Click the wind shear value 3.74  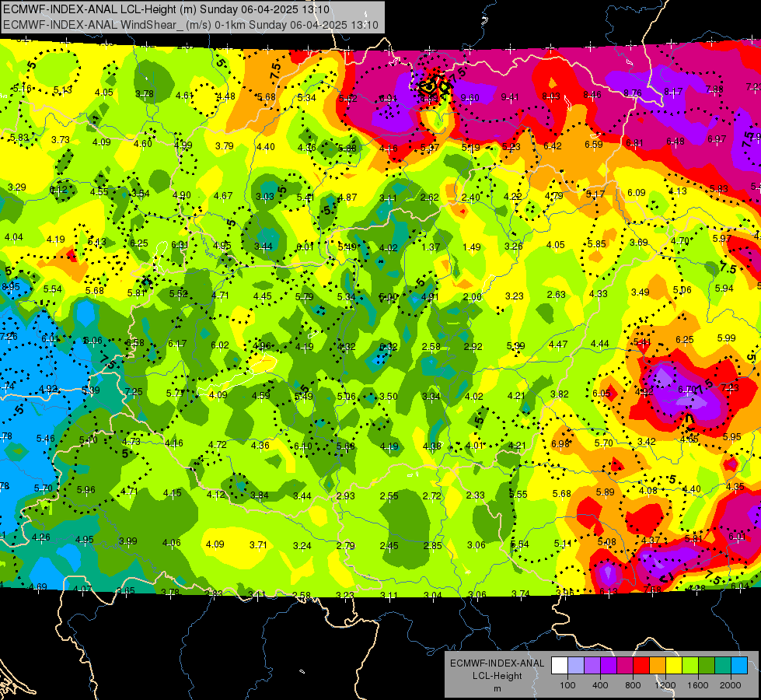tap(520, 593)
